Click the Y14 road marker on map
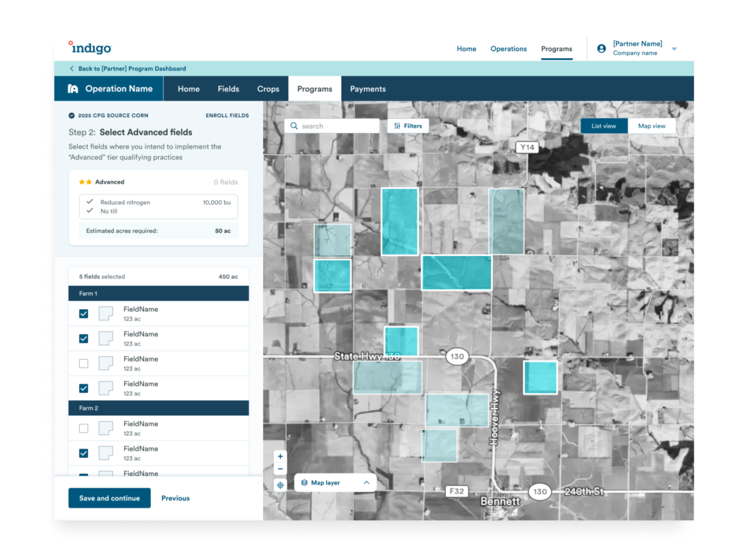The width and height of the screenshot is (747, 560). click(x=527, y=147)
